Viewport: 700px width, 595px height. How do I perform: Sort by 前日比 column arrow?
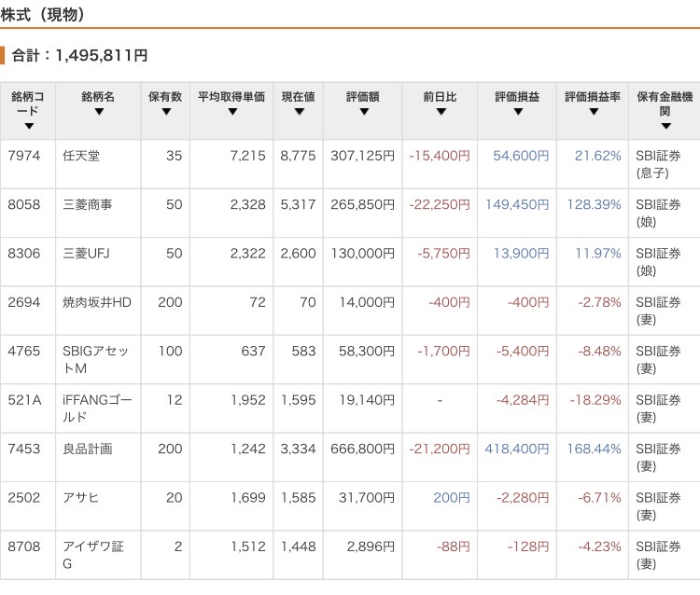441,112
